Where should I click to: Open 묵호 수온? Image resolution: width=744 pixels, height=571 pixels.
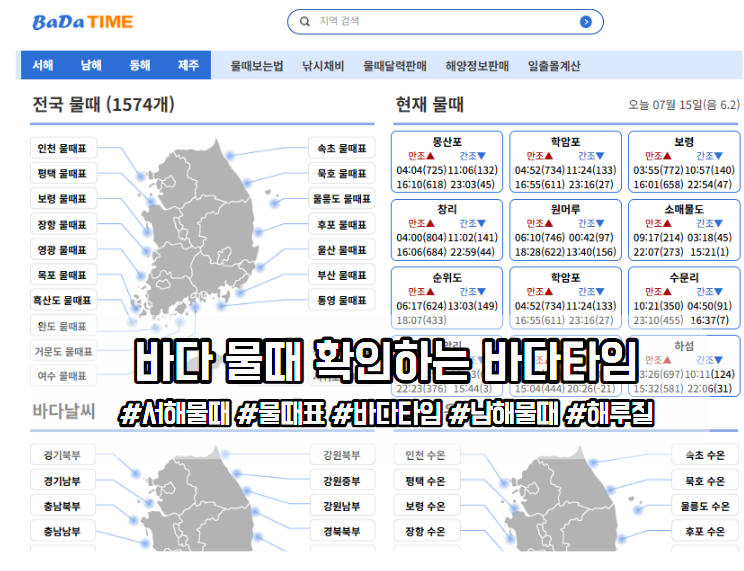[x=705, y=480]
